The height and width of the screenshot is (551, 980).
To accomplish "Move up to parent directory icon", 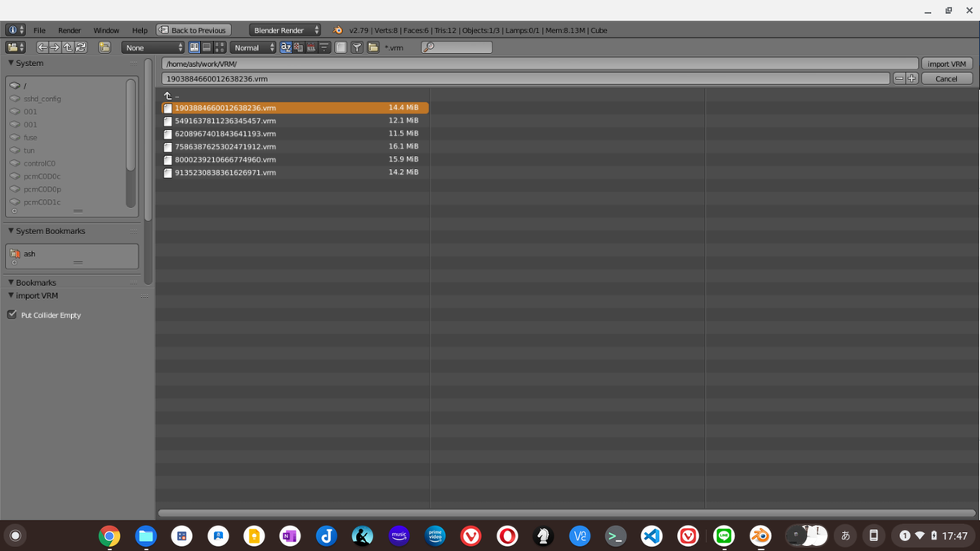I will (x=68, y=47).
